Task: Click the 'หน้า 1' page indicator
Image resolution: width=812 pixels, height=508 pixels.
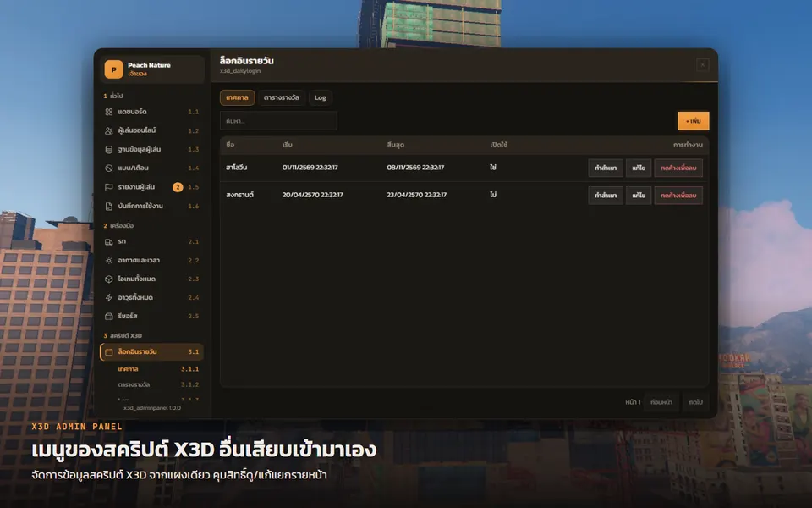Action: click(x=633, y=402)
